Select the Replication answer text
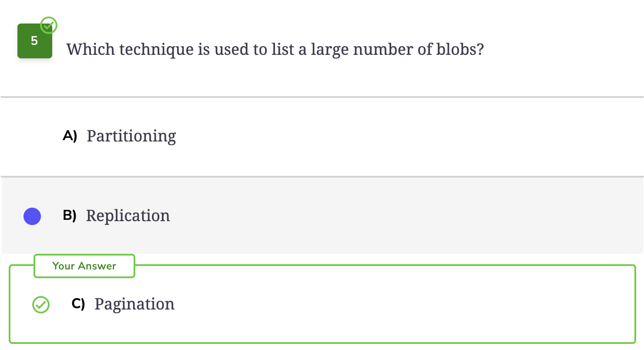Viewport: 644px width, 350px height. click(x=128, y=216)
